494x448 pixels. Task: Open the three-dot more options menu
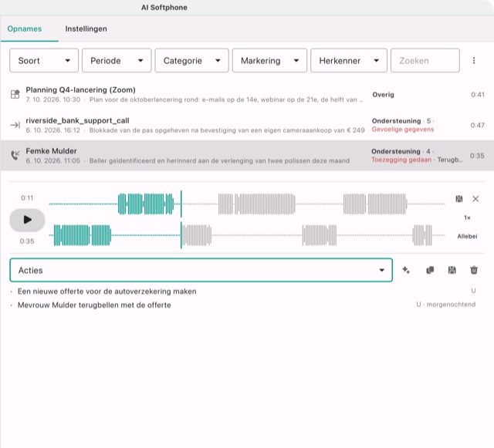[474, 60]
